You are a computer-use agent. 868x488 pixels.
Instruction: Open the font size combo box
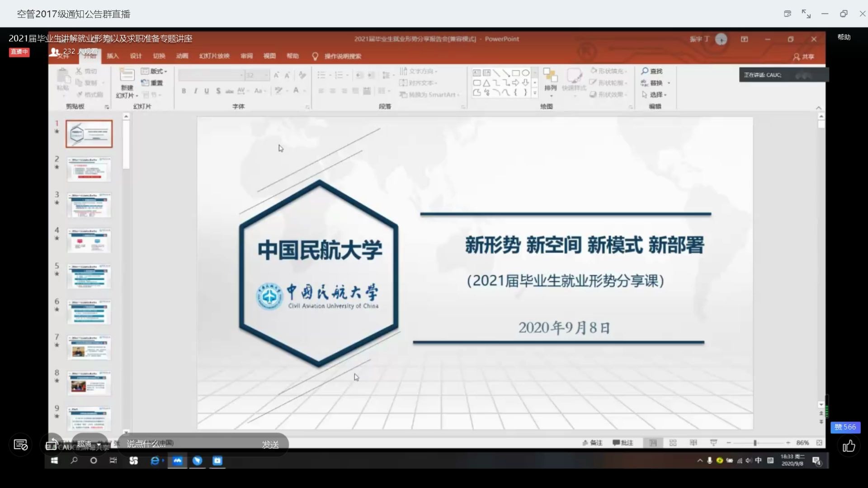click(x=257, y=75)
